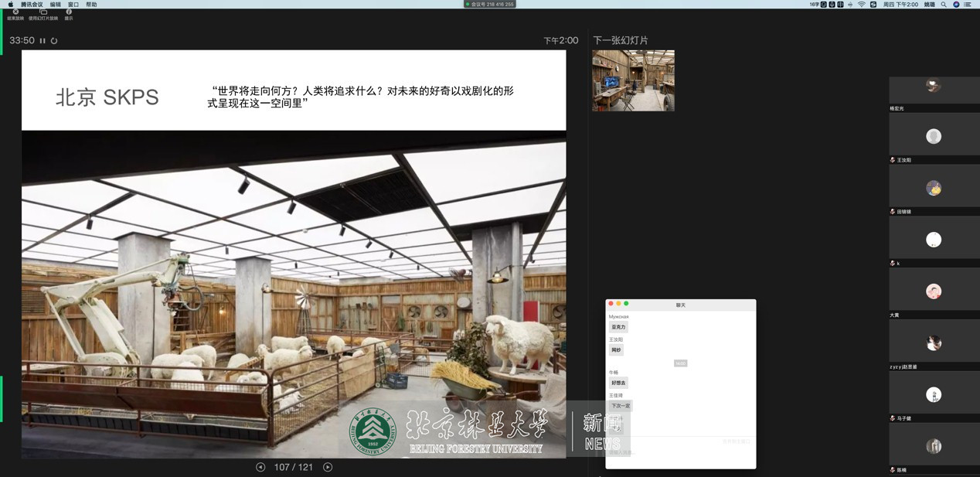Open the Apple menu
This screenshot has width=980, height=477.
coord(11,5)
